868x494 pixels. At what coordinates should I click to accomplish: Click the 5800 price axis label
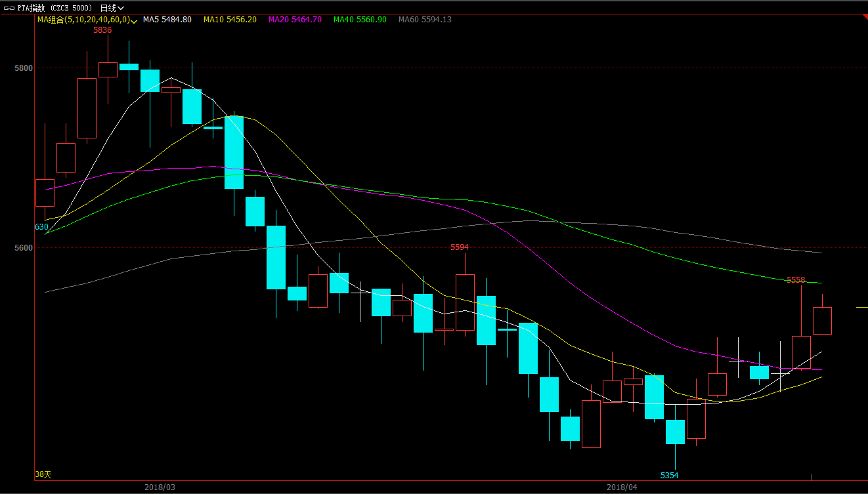[x=23, y=68]
